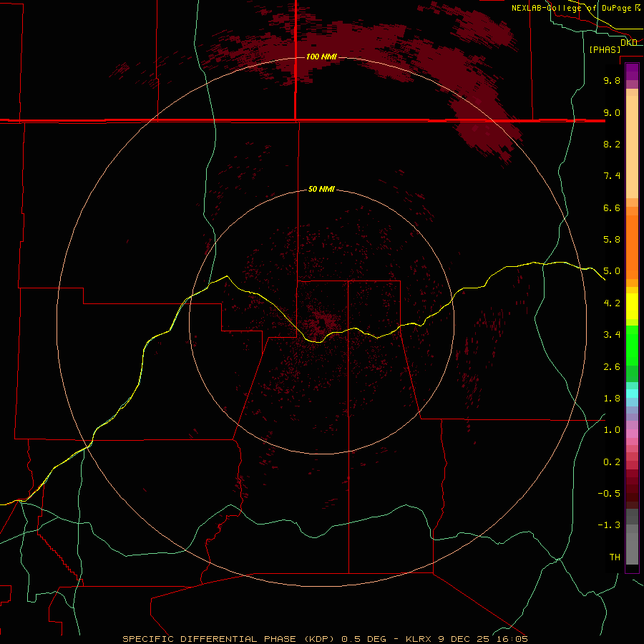Image resolution: width=644 pixels, height=644 pixels.
Task: Click the 9.0 scale value
Action: (x=612, y=112)
